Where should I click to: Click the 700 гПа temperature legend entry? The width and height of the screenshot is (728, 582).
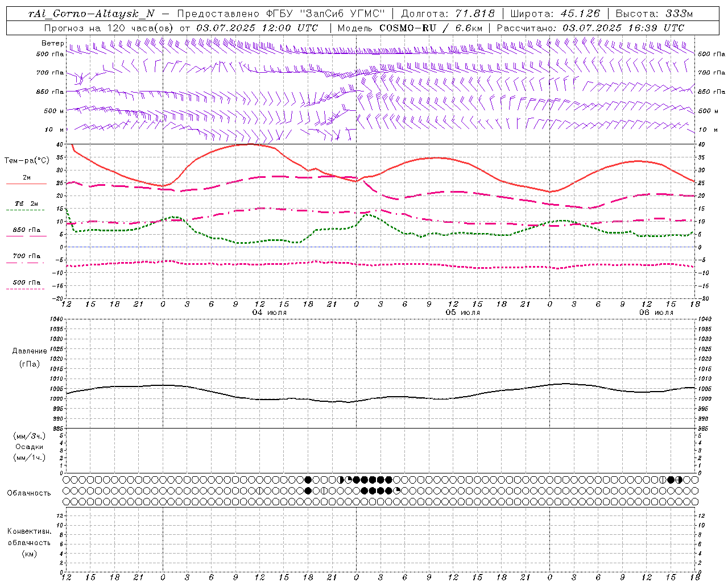tap(27, 256)
